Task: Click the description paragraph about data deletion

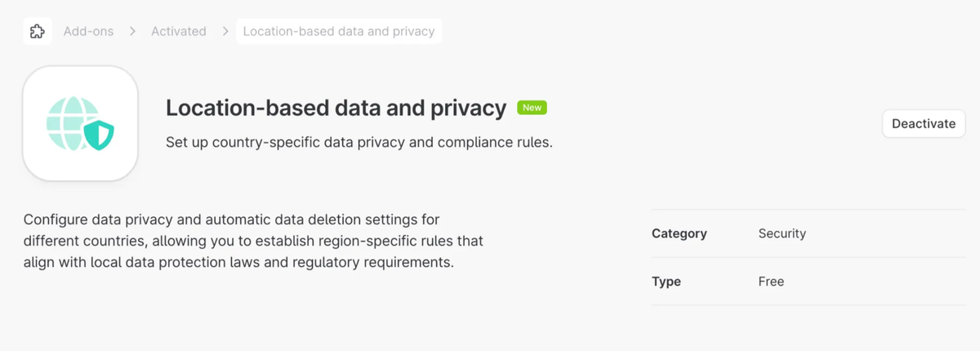Action: (253, 242)
